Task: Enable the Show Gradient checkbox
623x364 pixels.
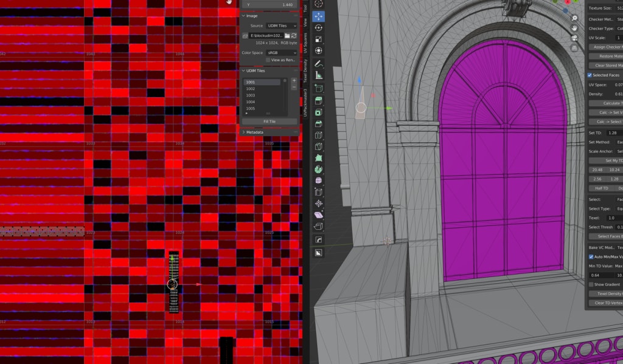Action: coord(591,284)
